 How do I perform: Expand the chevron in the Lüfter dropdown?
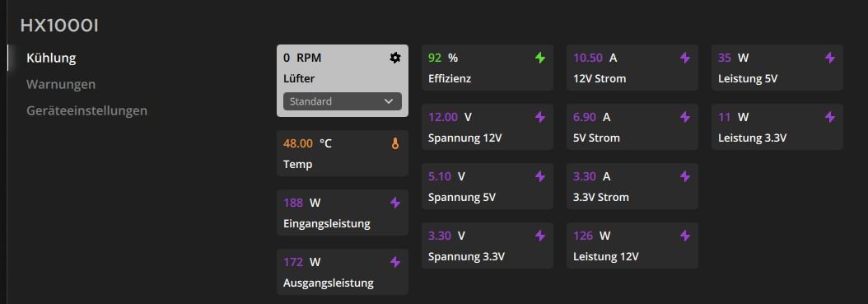pos(389,101)
